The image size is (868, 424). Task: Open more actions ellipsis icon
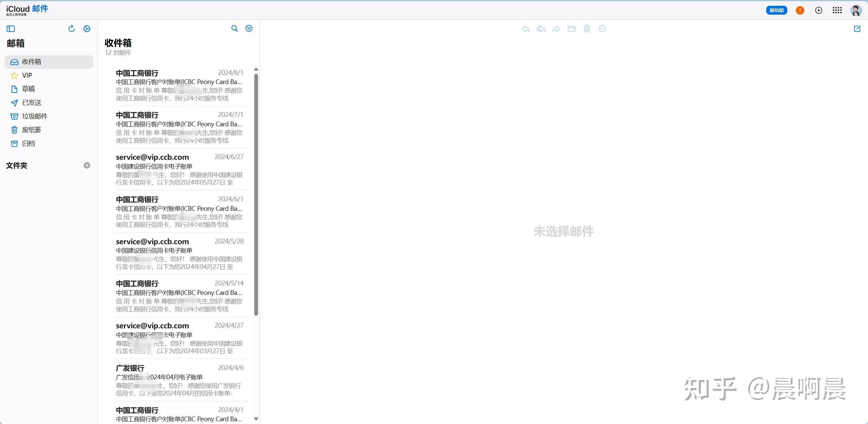(x=602, y=29)
